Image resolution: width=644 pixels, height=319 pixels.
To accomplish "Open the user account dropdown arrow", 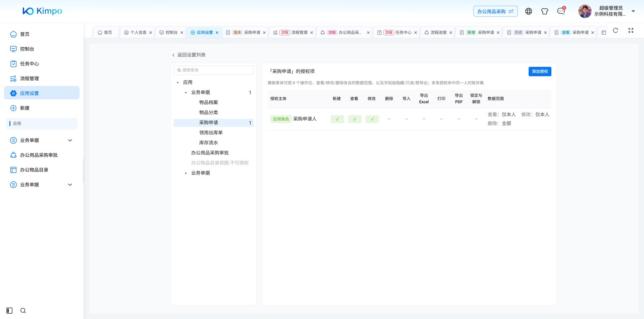I will [633, 11].
